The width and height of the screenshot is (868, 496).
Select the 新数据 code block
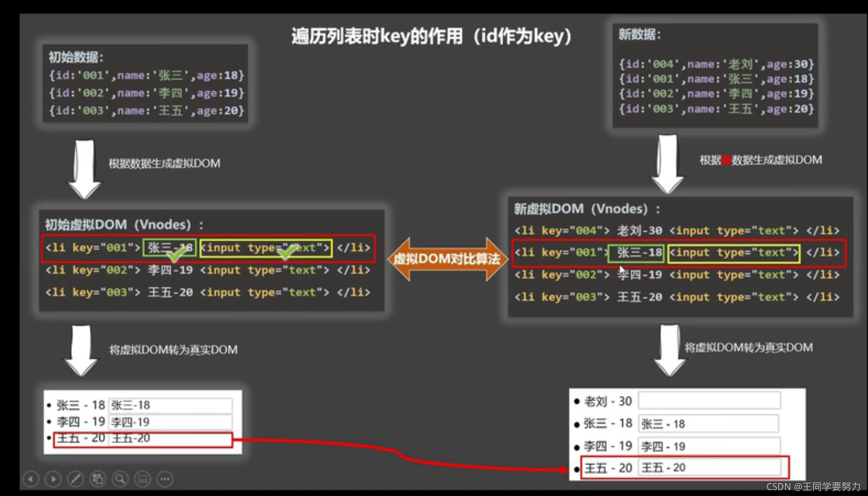pyautogui.click(x=714, y=74)
